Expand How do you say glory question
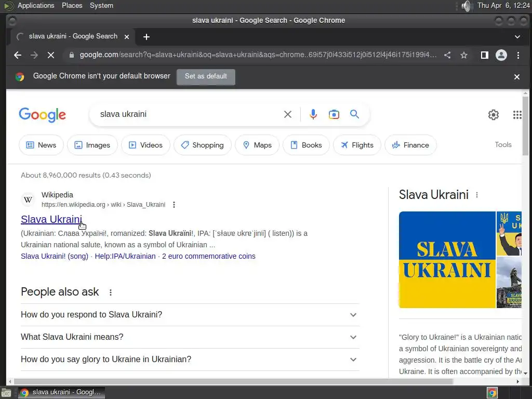Viewport: 532px width, 399px height. (x=190, y=360)
